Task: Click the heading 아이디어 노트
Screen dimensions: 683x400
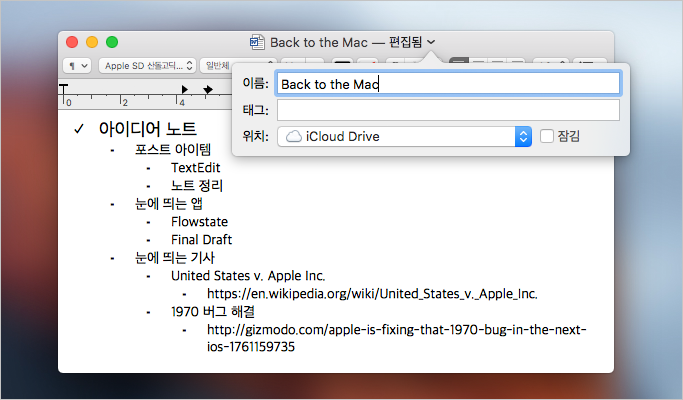Action: 148,129
